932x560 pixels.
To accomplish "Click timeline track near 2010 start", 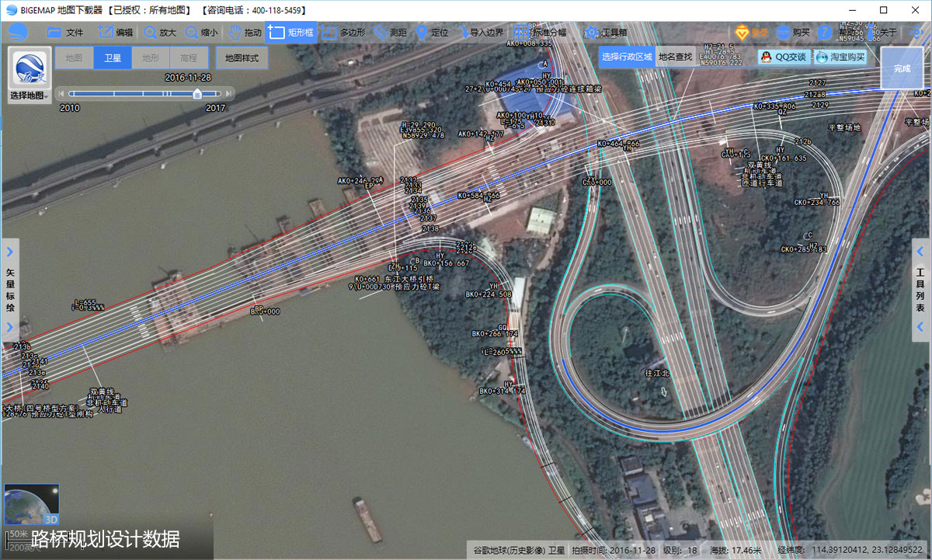I will pos(72,94).
